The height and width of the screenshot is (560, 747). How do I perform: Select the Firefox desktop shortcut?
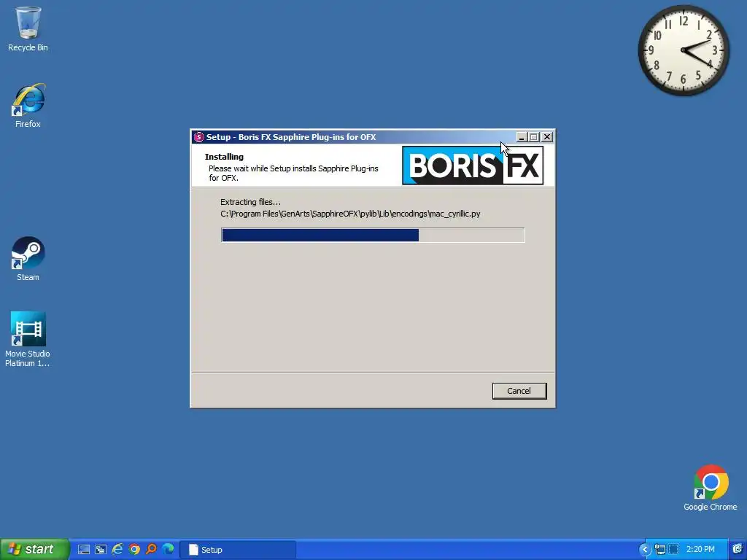[28, 106]
